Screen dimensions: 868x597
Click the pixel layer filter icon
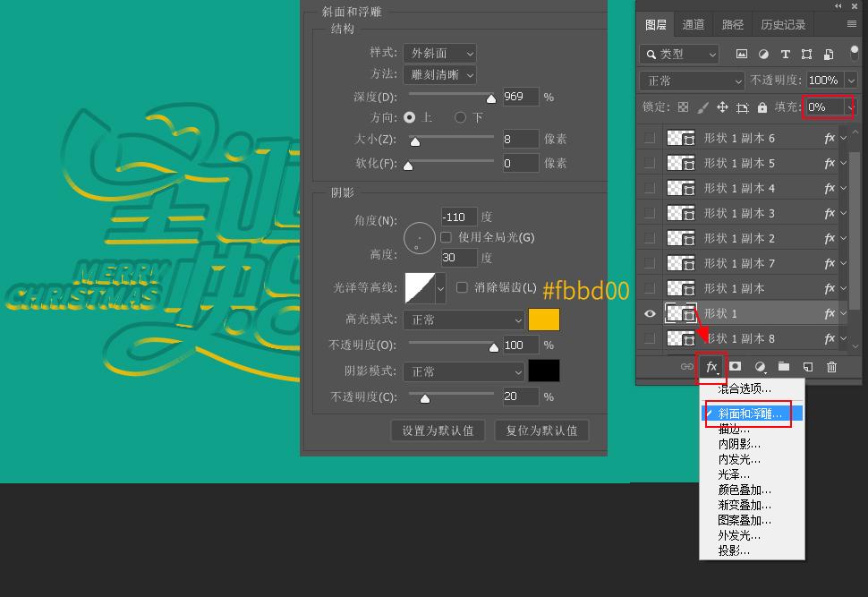742,54
